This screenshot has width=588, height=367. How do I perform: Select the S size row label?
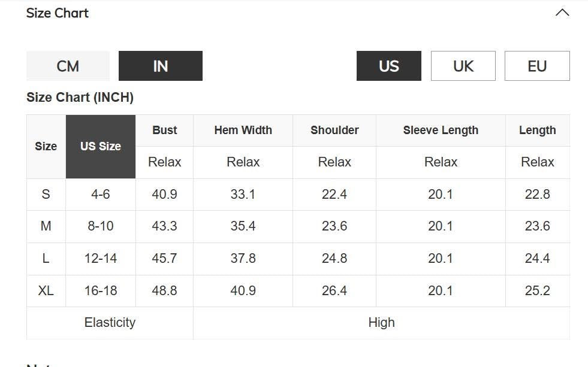[46, 195]
